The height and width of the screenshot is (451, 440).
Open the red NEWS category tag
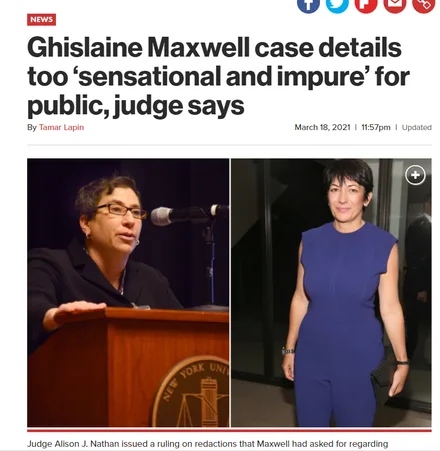[x=41, y=19]
